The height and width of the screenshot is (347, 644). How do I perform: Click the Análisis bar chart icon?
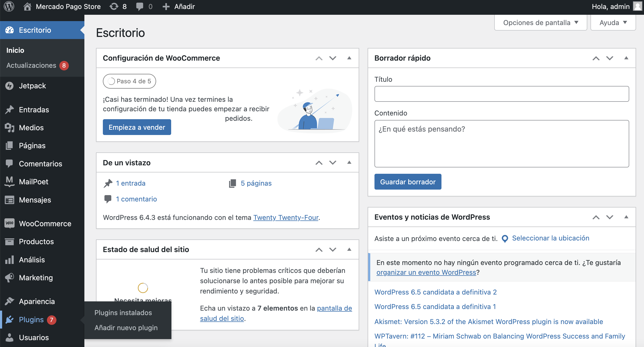click(9, 260)
